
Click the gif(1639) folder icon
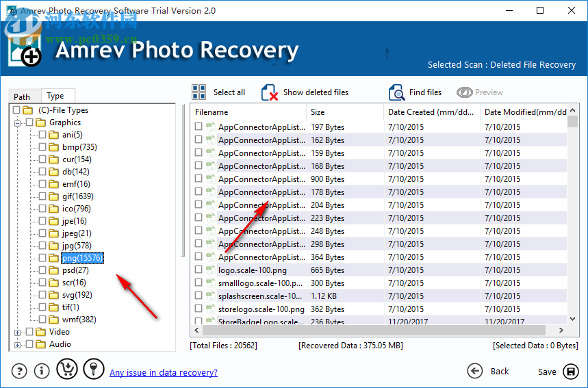pos(54,196)
